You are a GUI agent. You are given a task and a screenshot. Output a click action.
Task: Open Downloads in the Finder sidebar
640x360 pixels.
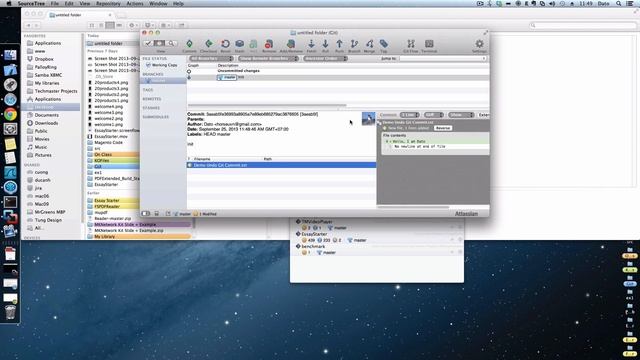coord(42,123)
